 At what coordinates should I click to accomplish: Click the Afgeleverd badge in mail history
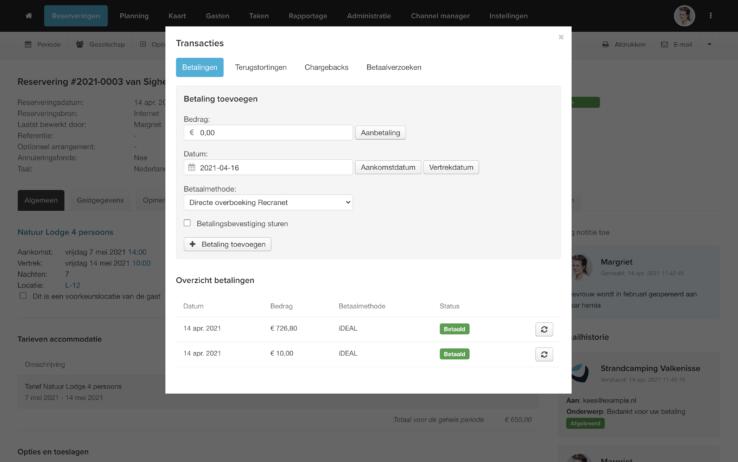pyautogui.click(x=585, y=423)
